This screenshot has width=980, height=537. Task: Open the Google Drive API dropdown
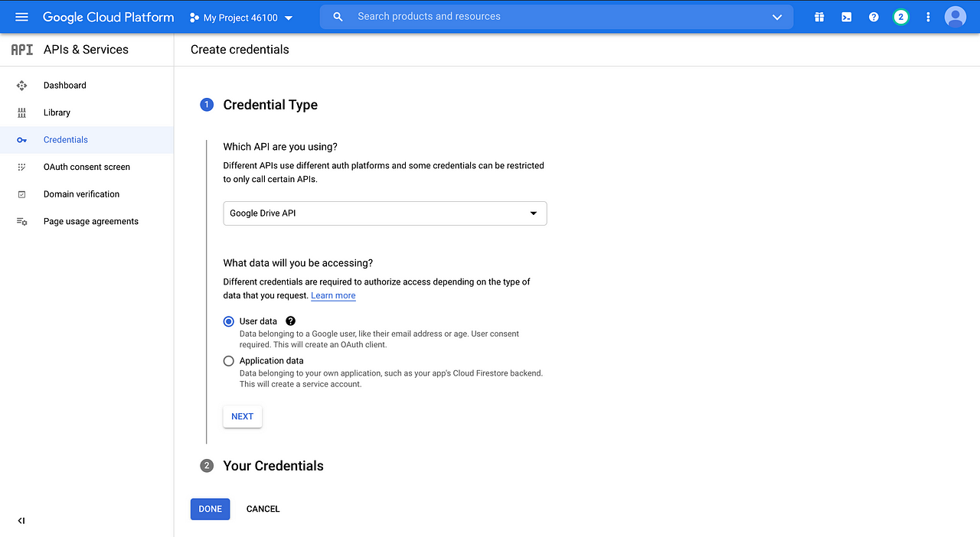[x=385, y=213]
